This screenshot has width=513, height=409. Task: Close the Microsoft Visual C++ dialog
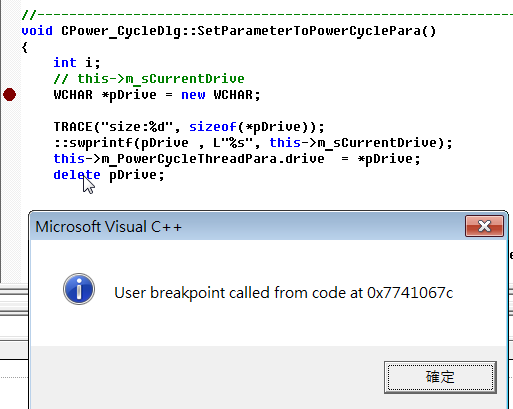pos(484,226)
